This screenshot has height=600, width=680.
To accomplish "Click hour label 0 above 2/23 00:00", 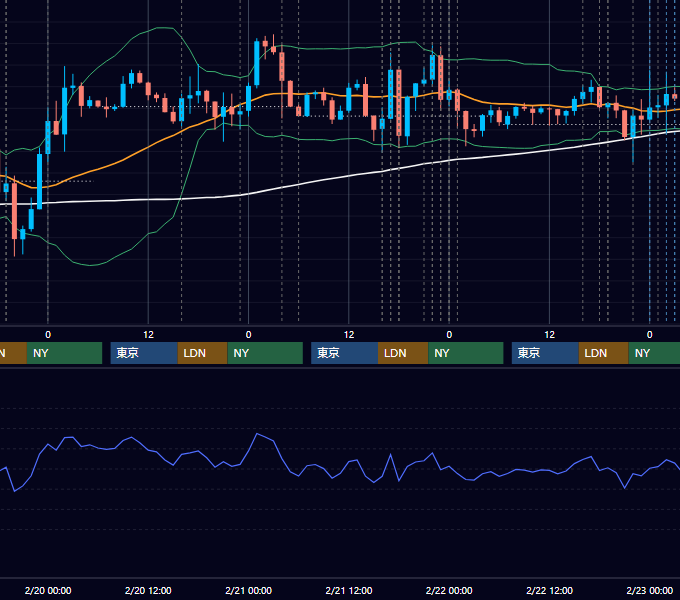I will point(650,335).
